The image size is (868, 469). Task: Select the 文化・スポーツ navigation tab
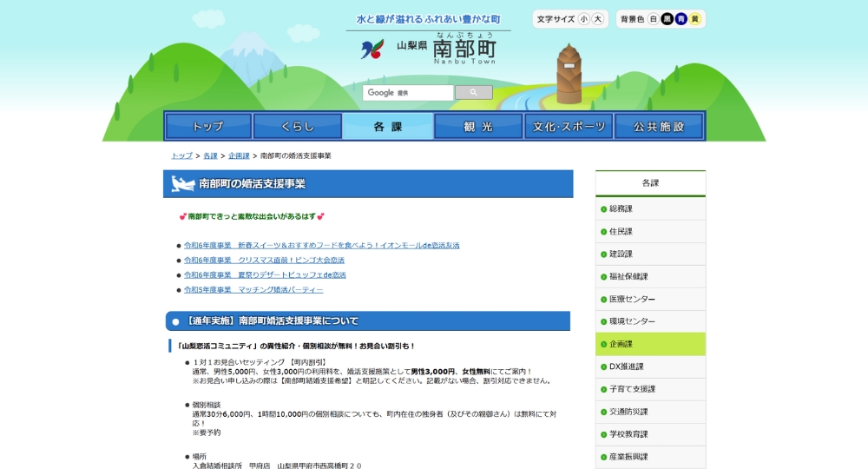[569, 127]
